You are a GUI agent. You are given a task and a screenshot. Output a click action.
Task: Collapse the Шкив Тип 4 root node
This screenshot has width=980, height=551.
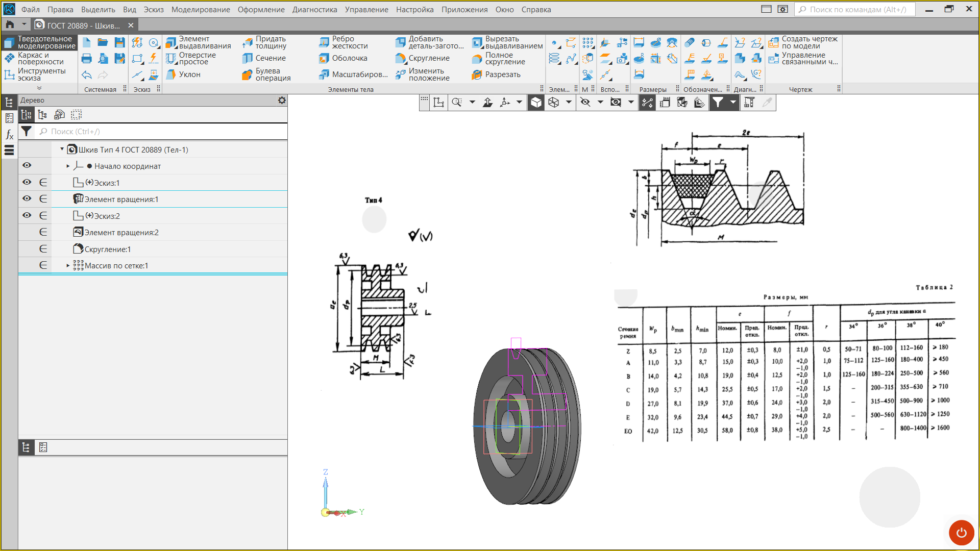62,149
